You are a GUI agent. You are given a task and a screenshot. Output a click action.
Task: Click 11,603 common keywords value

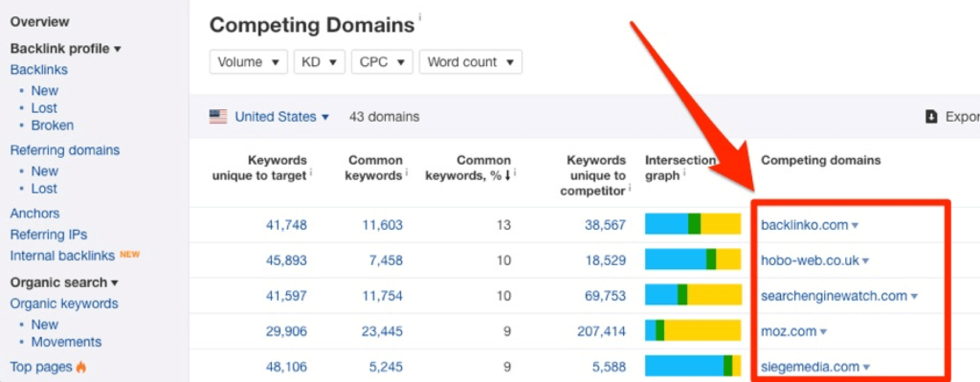pos(383,225)
